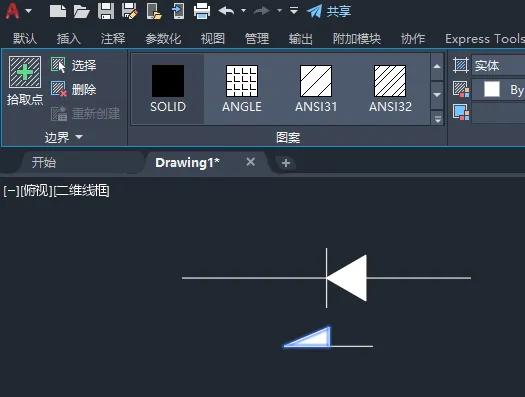Click the 删除 boundary objects button
Viewport: 525px width, 397px height.
[74, 89]
